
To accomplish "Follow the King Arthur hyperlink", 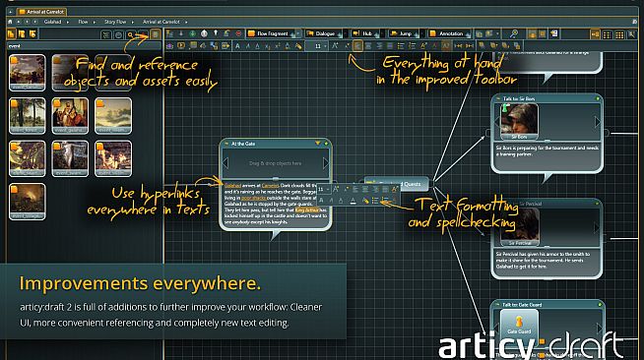I will (x=307, y=210).
